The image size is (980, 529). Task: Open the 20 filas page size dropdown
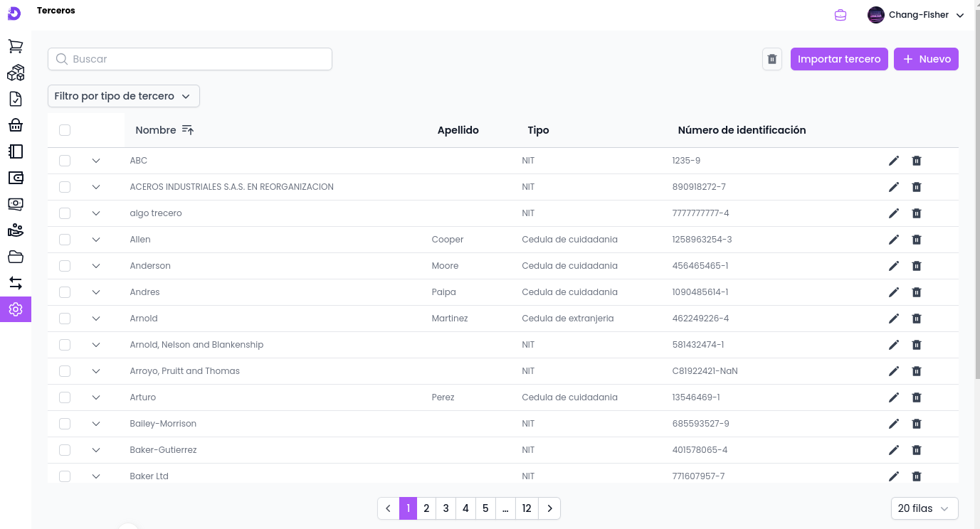click(x=924, y=508)
